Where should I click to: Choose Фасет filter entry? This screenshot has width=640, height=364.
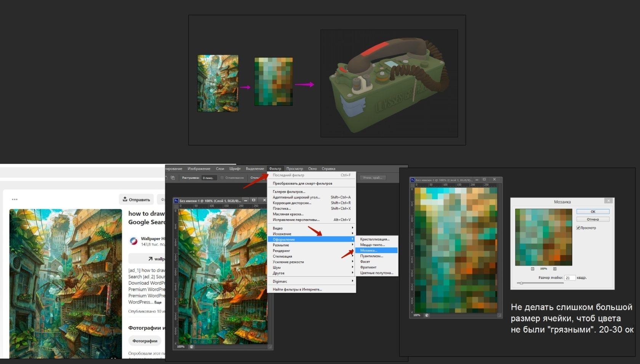tap(376, 262)
